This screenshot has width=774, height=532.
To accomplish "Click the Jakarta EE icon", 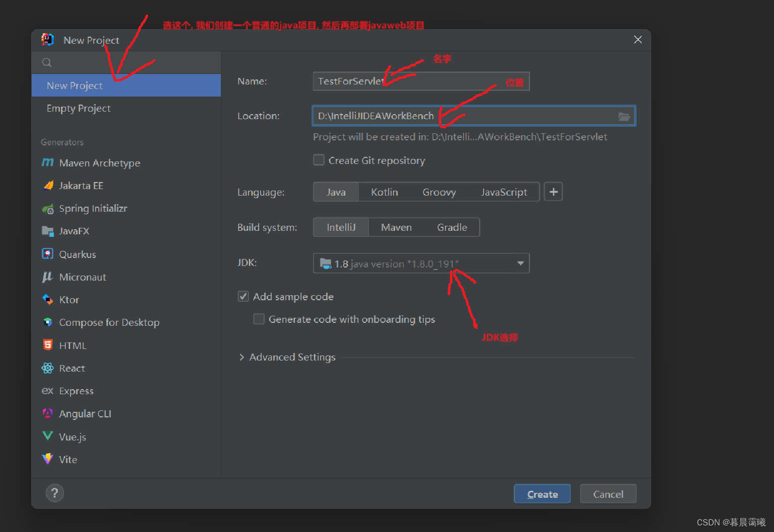I will (x=48, y=186).
